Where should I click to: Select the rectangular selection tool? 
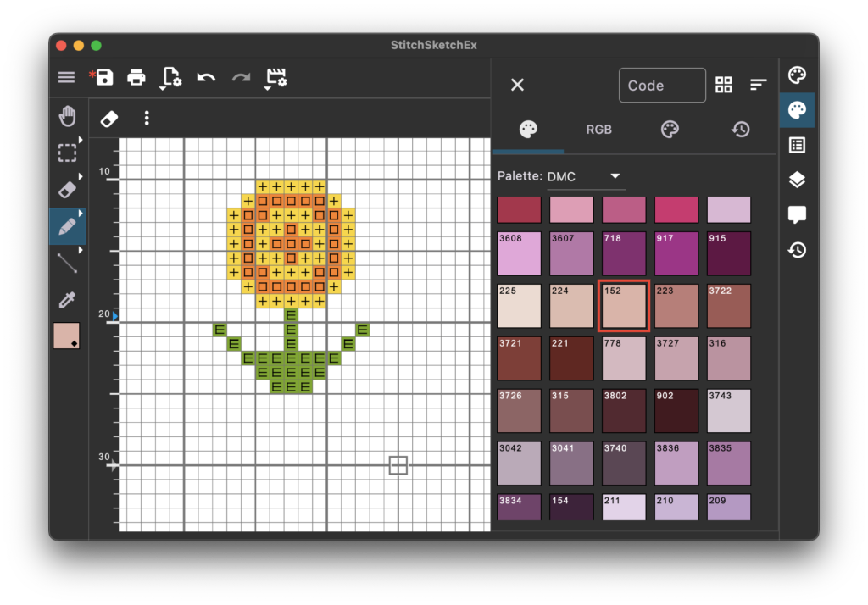67,153
